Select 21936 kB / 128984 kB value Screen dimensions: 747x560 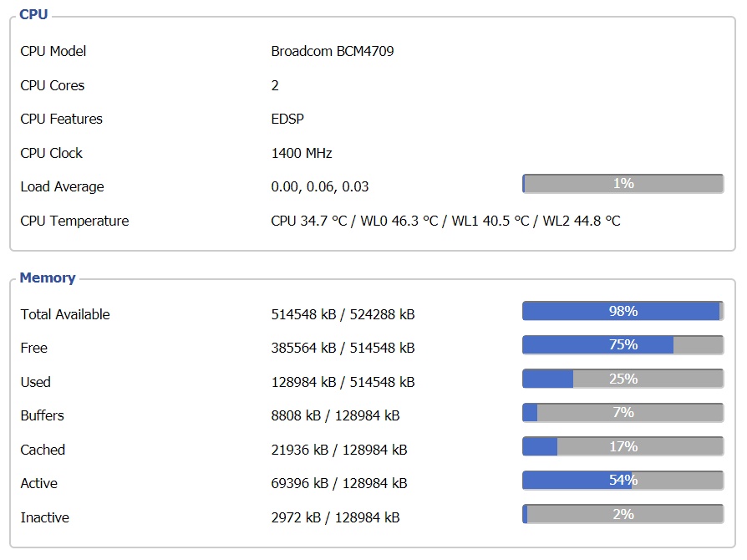339,450
